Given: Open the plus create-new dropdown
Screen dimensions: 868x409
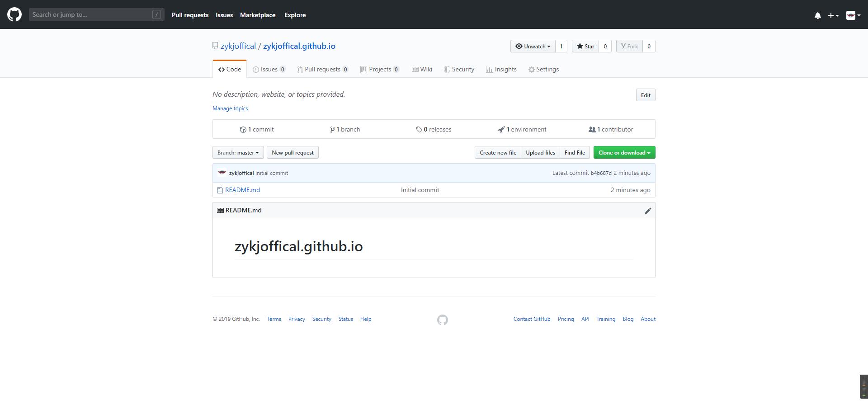Looking at the screenshot, I should tap(833, 15).
